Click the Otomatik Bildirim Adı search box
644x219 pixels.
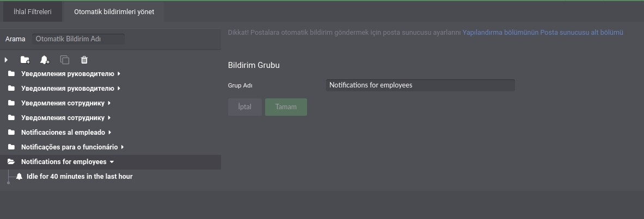point(78,39)
